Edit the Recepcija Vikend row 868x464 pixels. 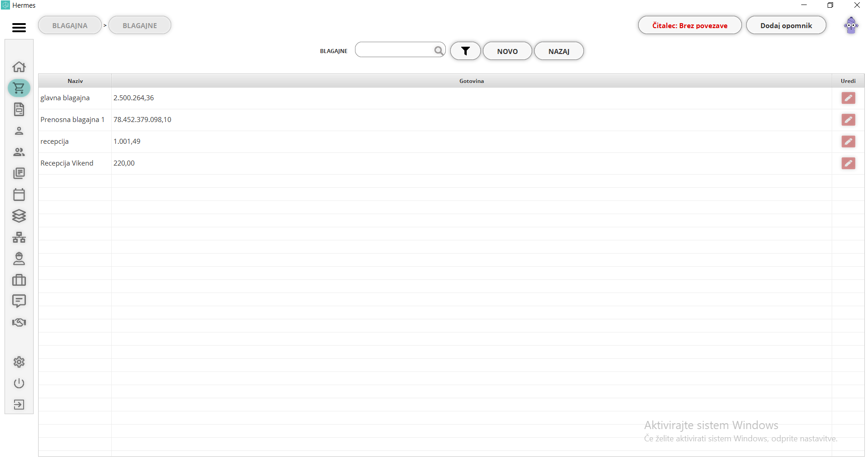tap(848, 163)
